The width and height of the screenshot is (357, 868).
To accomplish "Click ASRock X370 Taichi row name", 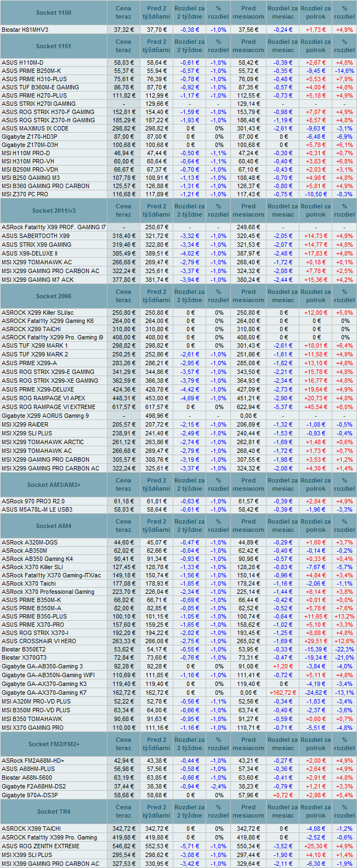I will 29,583.
